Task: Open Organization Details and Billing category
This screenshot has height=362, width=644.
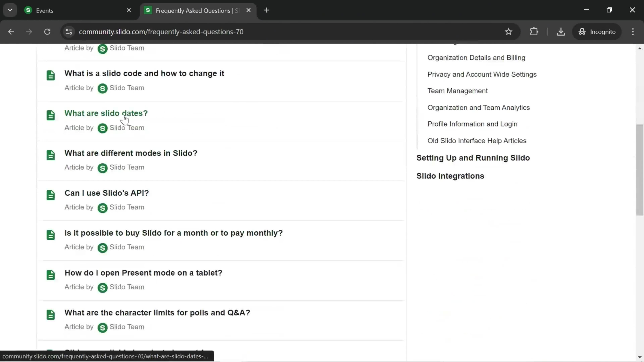Action: [x=476, y=58]
